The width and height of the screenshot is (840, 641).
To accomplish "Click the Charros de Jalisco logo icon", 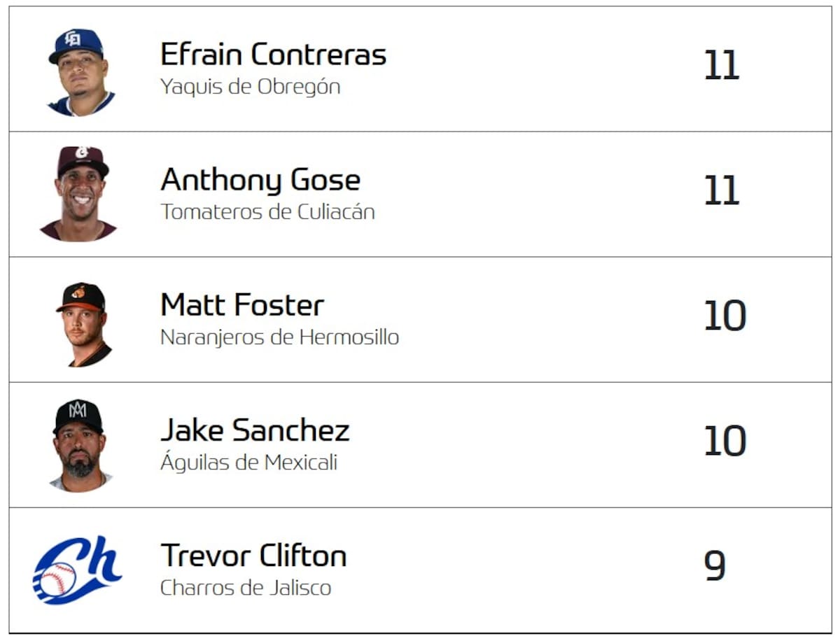I will (x=77, y=570).
